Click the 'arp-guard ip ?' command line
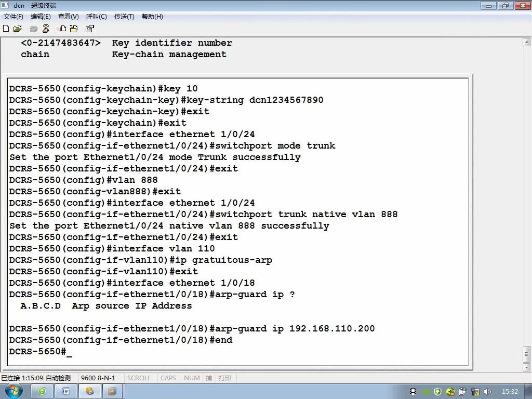 [x=152, y=295]
